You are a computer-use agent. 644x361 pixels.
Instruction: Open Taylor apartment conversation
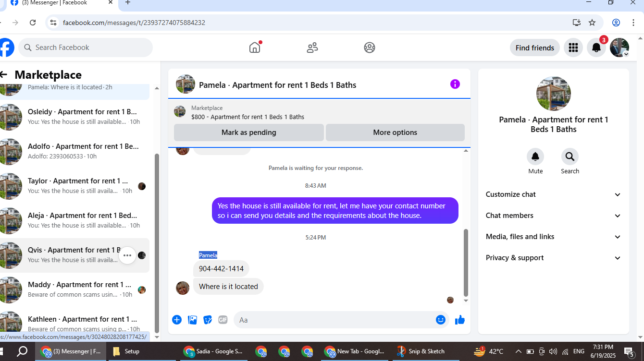74,185
